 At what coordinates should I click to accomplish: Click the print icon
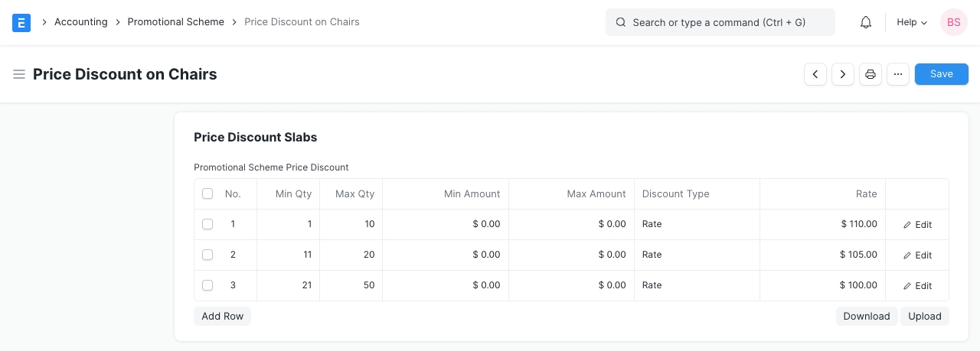[x=871, y=74]
